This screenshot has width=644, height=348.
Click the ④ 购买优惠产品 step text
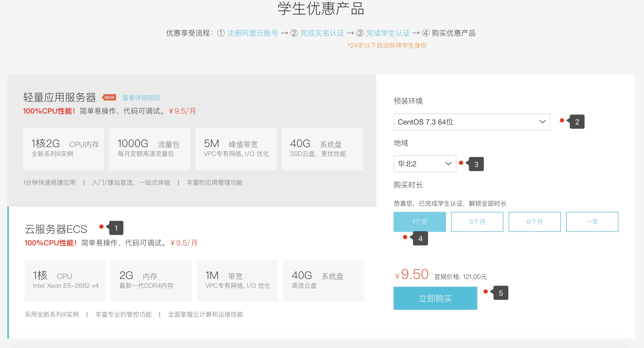449,33
